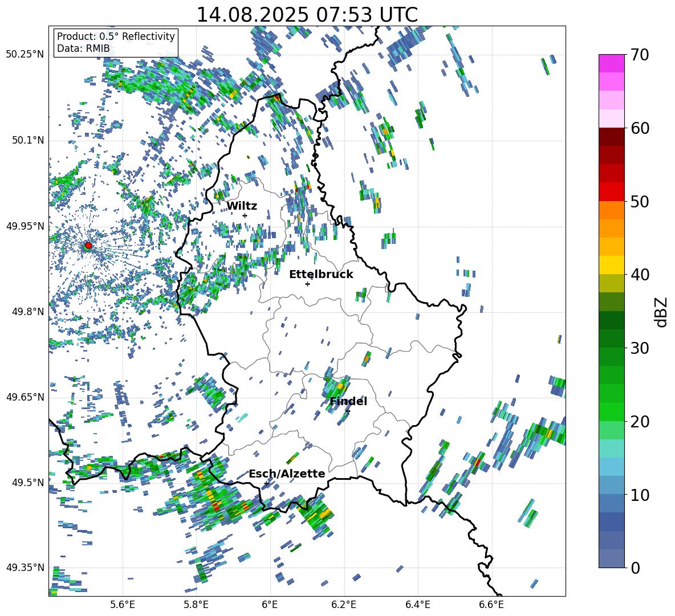The width and height of the screenshot is (675, 616).
Task: Click the Ettelbruck city label
Action: pyautogui.click(x=321, y=275)
